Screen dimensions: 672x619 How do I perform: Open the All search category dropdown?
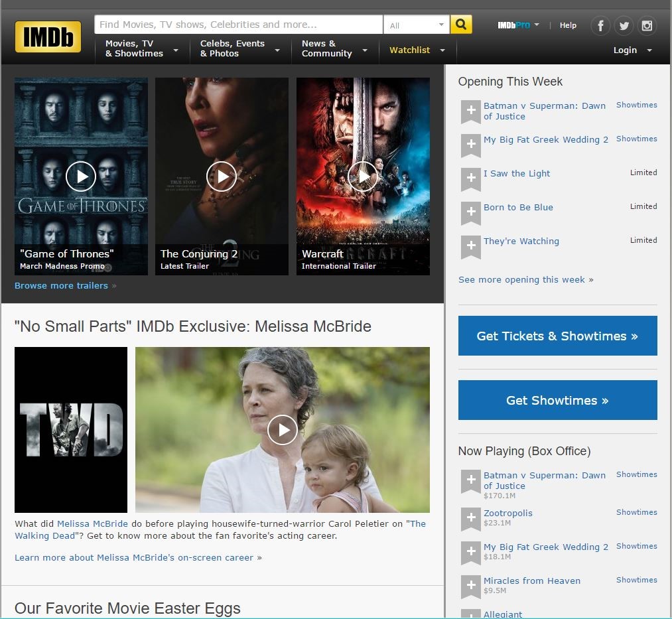tap(417, 25)
